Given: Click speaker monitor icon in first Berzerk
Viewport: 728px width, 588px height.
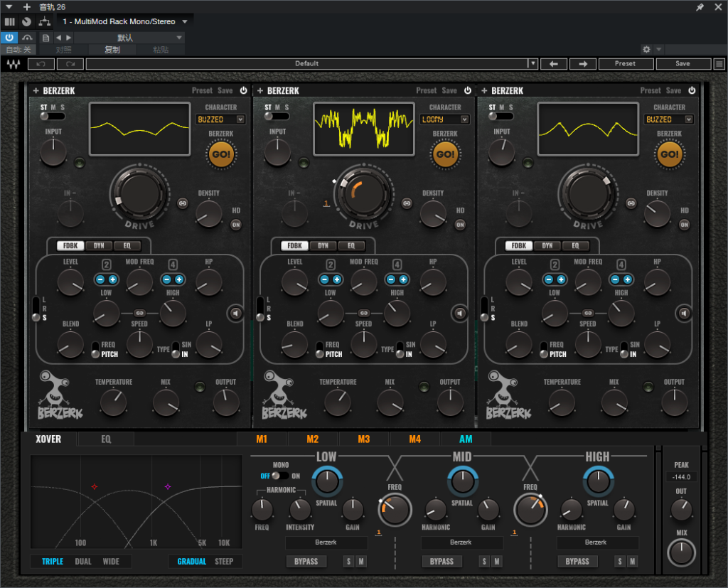Looking at the screenshot, I should pyautogui.click(x=235, y=314).
